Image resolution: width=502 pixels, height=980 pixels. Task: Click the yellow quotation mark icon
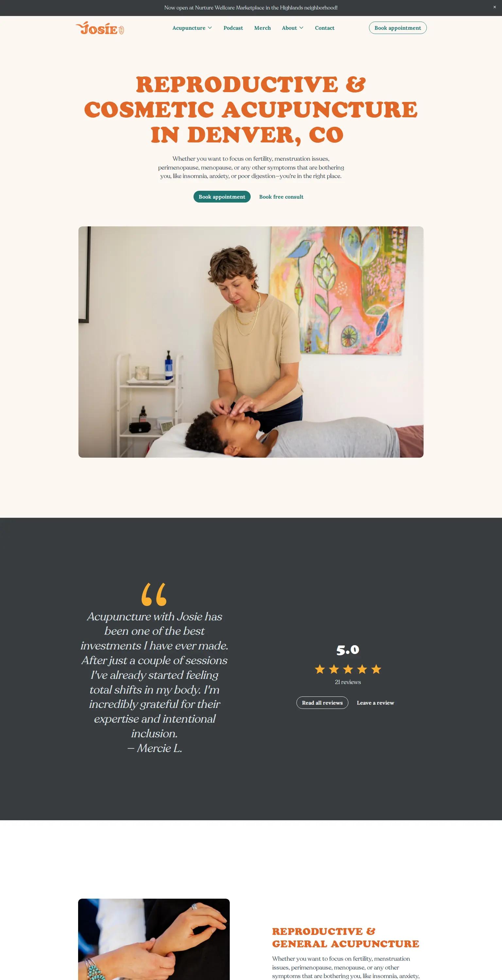point(154,594)
